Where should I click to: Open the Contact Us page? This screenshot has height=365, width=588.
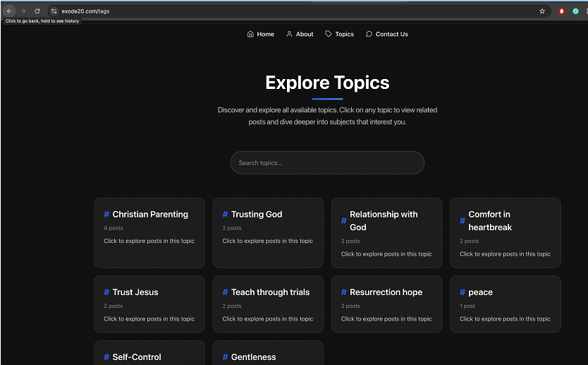coord(387,34)
